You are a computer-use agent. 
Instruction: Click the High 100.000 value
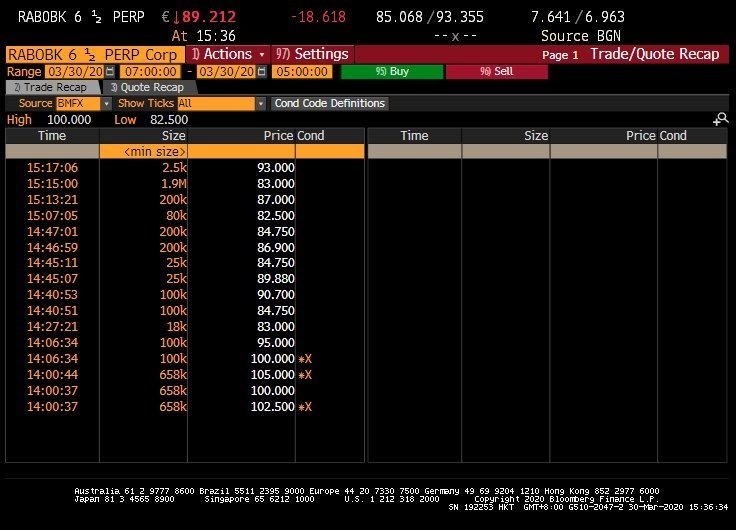point(69,120)
